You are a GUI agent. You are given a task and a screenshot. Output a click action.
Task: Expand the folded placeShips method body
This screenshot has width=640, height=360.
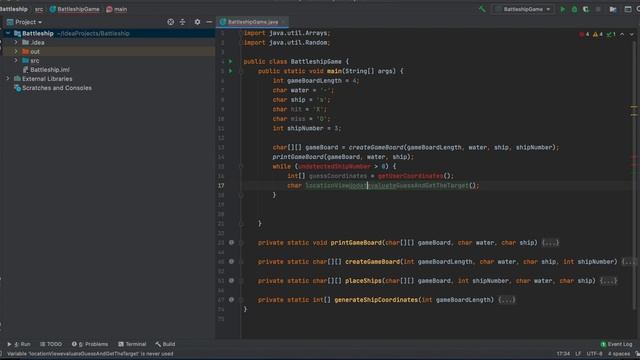(609, 281)
